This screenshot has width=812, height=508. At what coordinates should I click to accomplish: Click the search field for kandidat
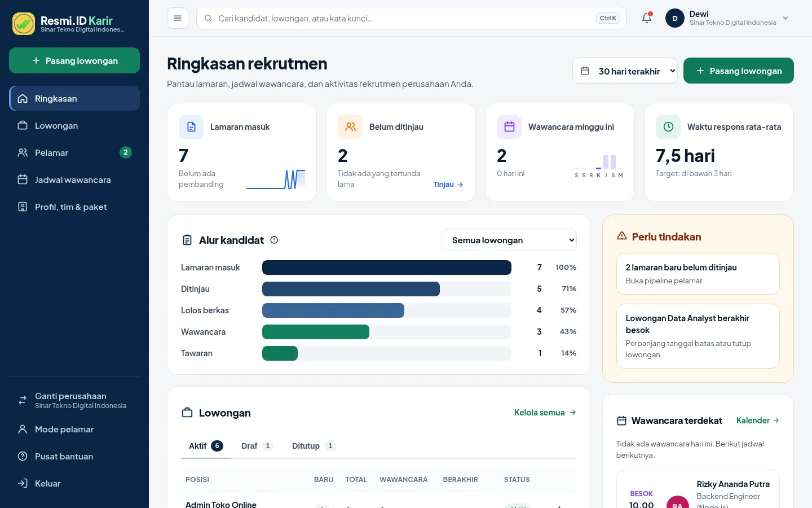click(411, 18)
